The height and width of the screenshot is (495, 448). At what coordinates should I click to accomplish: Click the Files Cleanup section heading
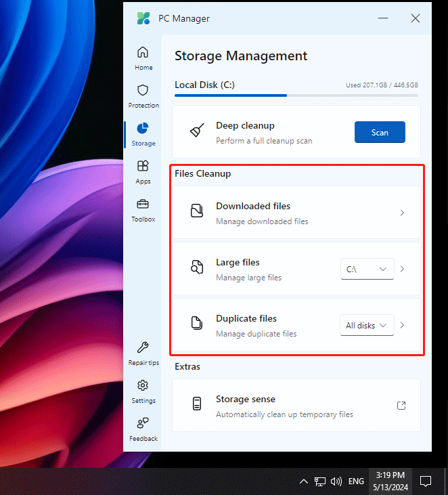pos(202,173)
